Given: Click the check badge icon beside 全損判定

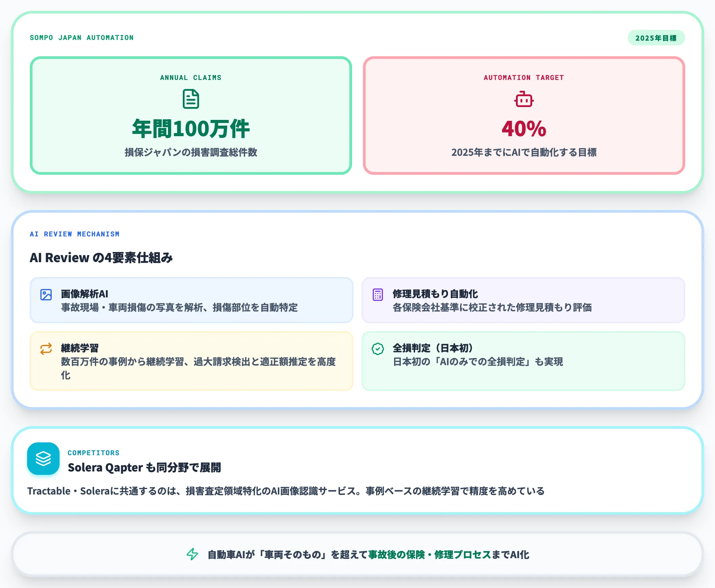Looking at the screenshot, I should (x=378, y=349).
